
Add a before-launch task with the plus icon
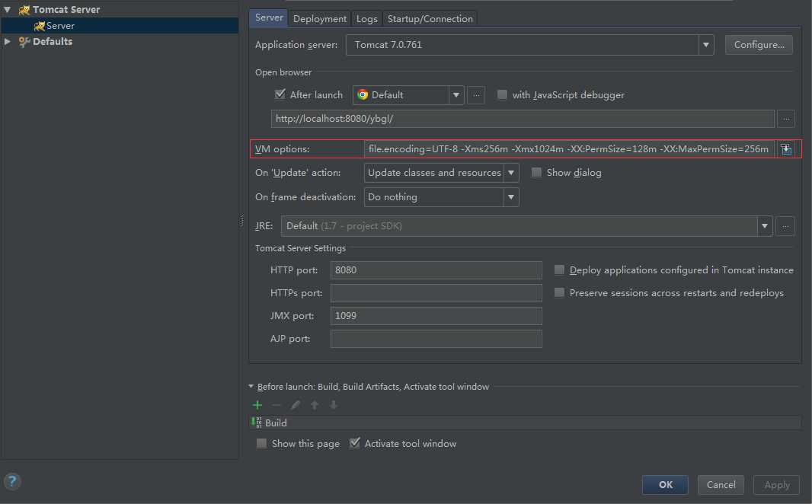[257, 405]
